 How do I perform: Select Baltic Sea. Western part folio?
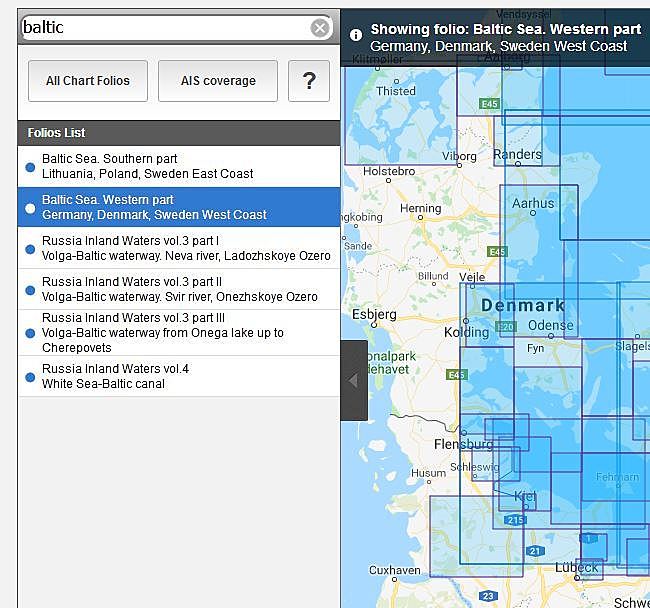click(x=179, y=207)
